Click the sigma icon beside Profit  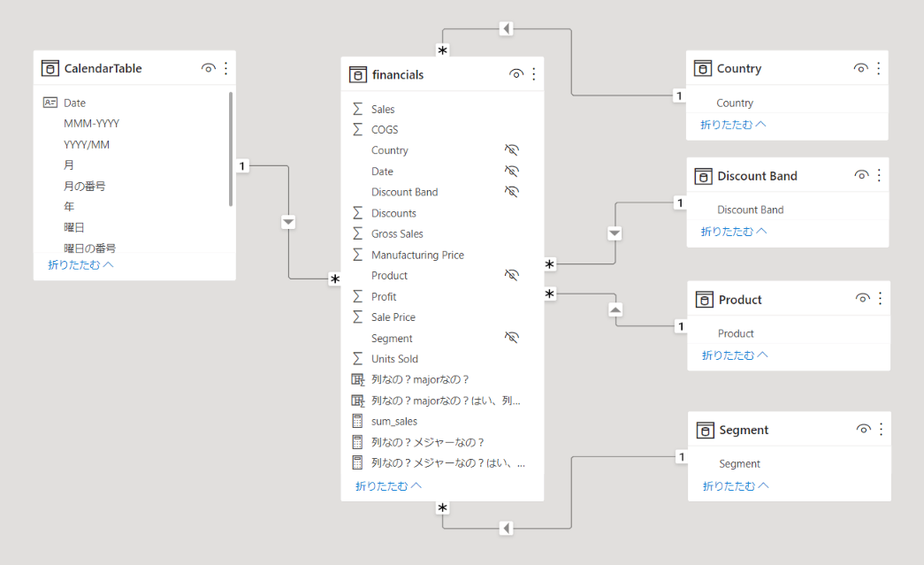(x=358, y=296)
